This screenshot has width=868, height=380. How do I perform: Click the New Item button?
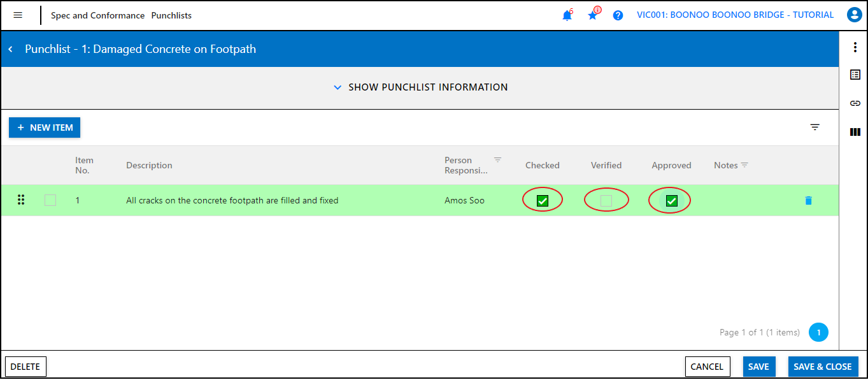45,128
